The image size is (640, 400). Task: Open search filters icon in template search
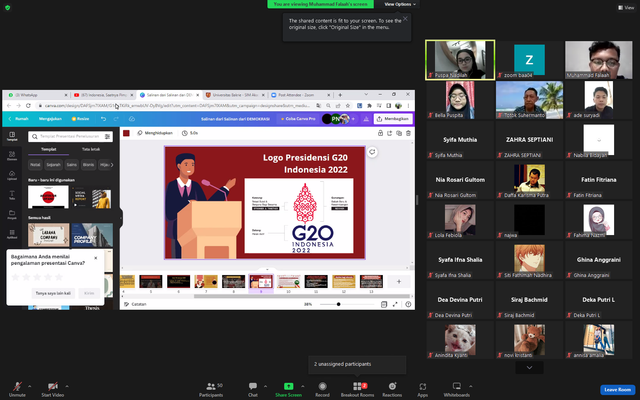click(107, 136)
